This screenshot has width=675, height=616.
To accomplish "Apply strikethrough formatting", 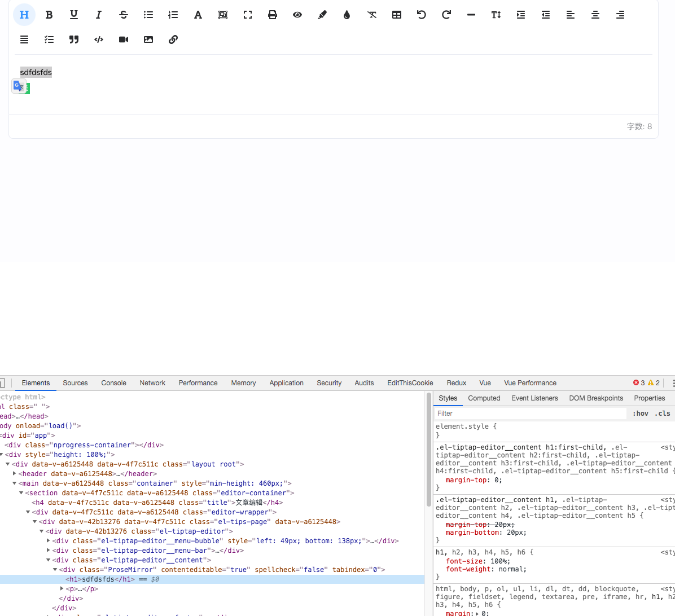I will pos(124,15).
